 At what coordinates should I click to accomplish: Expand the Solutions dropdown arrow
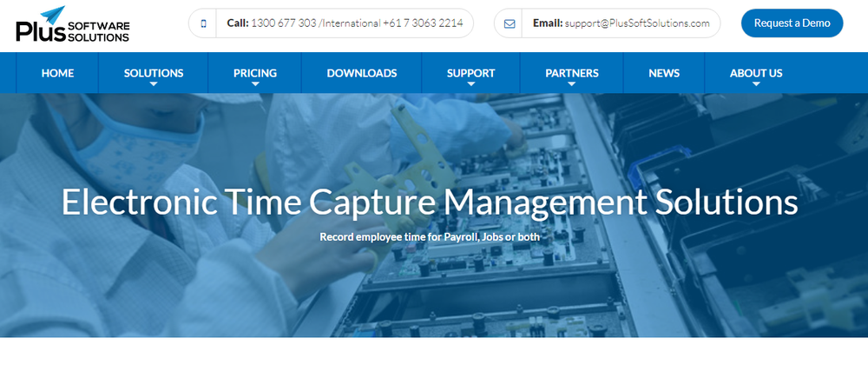[x=154, y=85]
